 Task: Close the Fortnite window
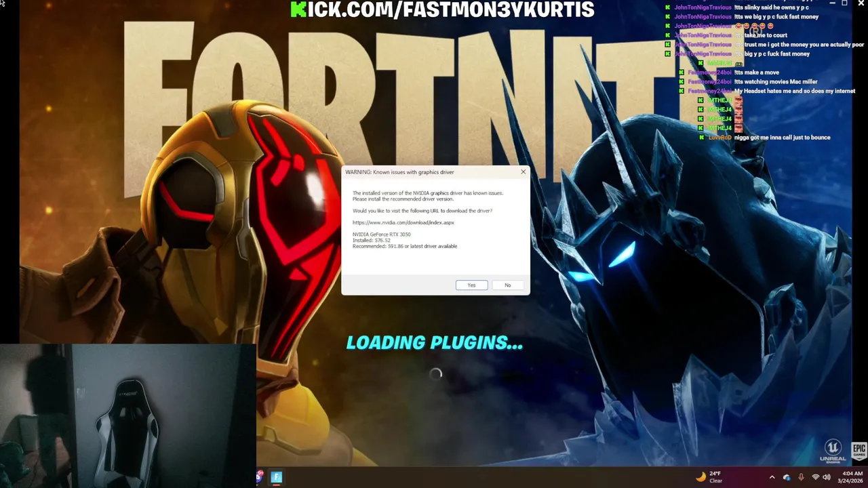point(861,3)
